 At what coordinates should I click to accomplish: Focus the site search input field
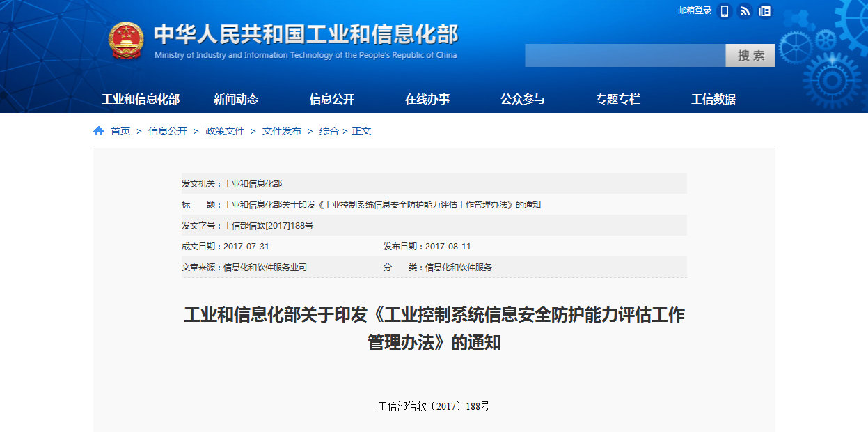tap(624, 56)
